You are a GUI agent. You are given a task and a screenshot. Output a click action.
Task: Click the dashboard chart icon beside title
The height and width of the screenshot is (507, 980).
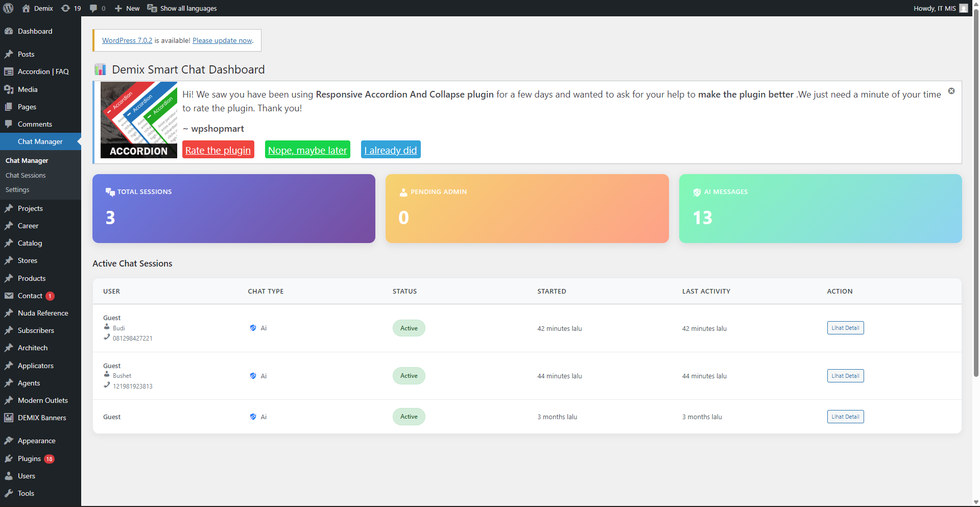tap(100, 69)
